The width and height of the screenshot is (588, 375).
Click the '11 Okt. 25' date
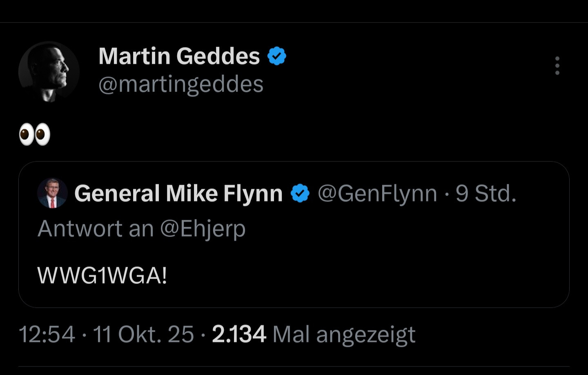click(x=143, y=335)
